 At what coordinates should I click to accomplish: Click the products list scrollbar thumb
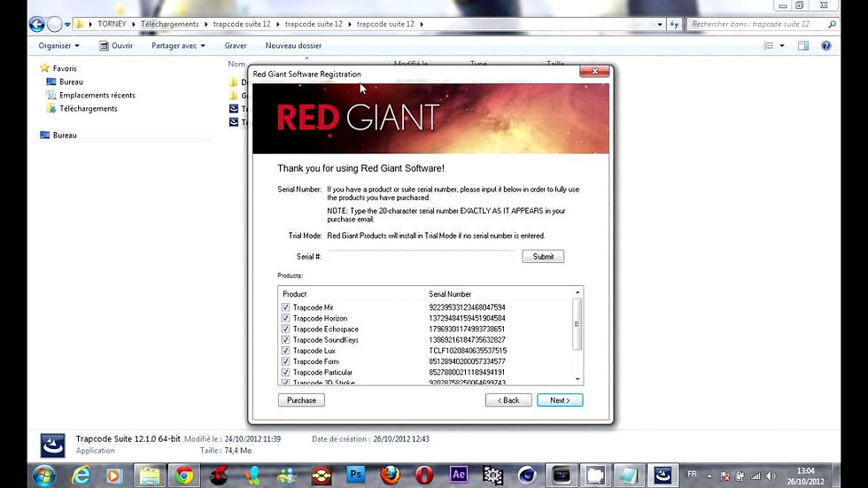pyautogui.click(x=577, y=324)
